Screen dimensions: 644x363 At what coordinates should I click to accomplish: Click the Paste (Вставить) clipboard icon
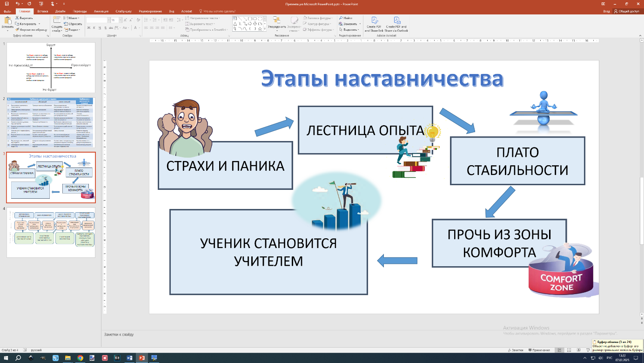(x=7, y=20)
